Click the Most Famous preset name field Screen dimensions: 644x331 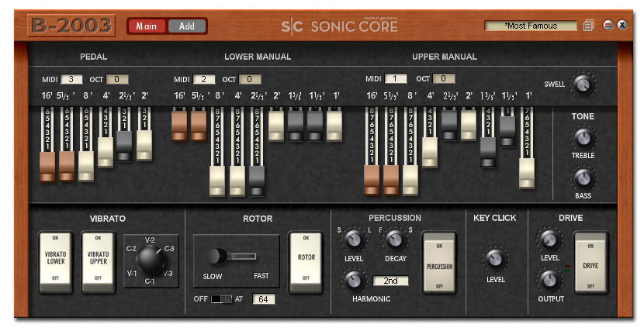point(531,26)
